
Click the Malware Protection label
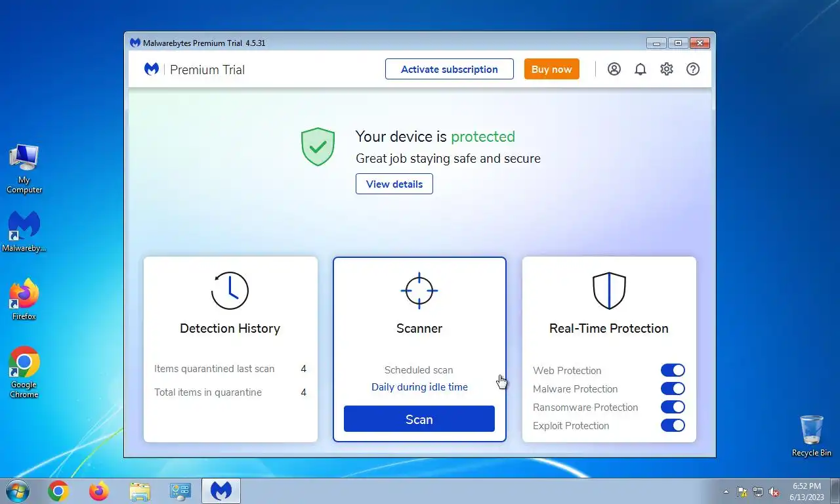(x=576, y=388)
